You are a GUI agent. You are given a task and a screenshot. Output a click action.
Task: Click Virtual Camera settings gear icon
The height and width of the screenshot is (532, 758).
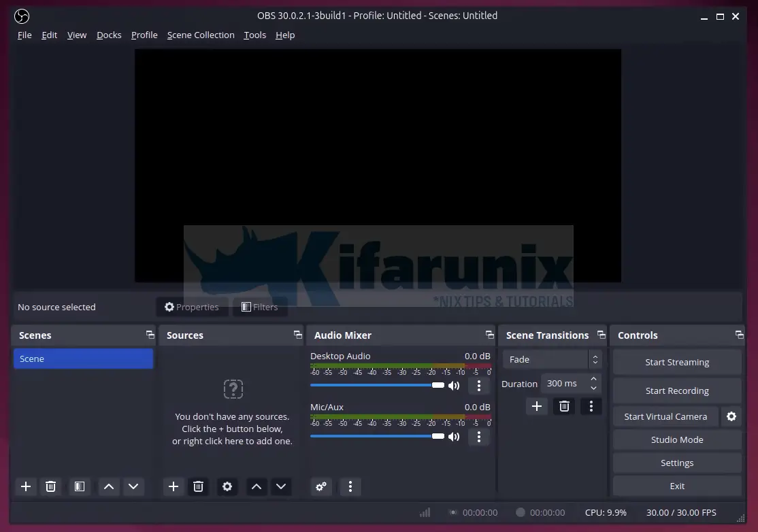731,416
